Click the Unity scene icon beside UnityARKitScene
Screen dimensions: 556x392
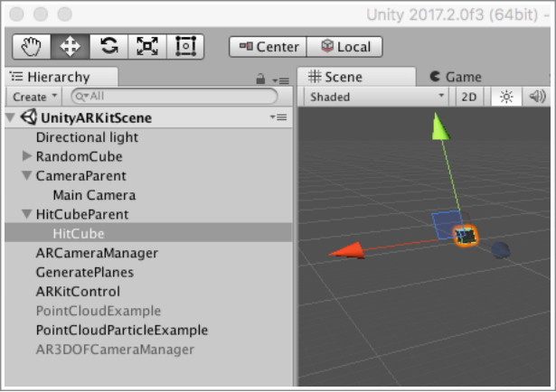click(29, 117)
